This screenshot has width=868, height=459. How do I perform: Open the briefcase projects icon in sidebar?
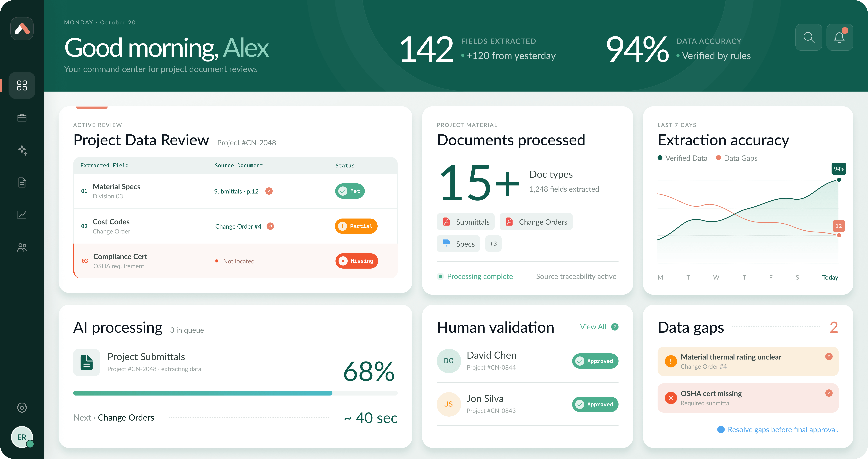pos(22,118)
